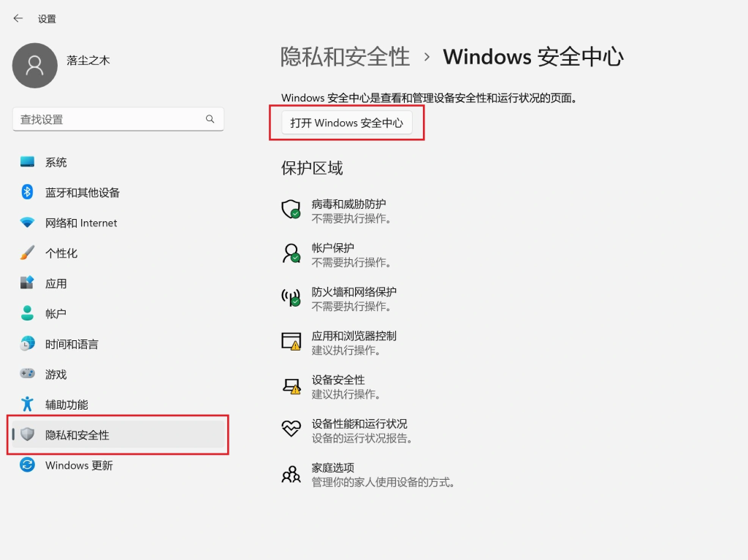Click the shield icon for 隐私和安全性
Image resolution: width=748 pixels, height=560 pixels.
[x=28, y=434]
